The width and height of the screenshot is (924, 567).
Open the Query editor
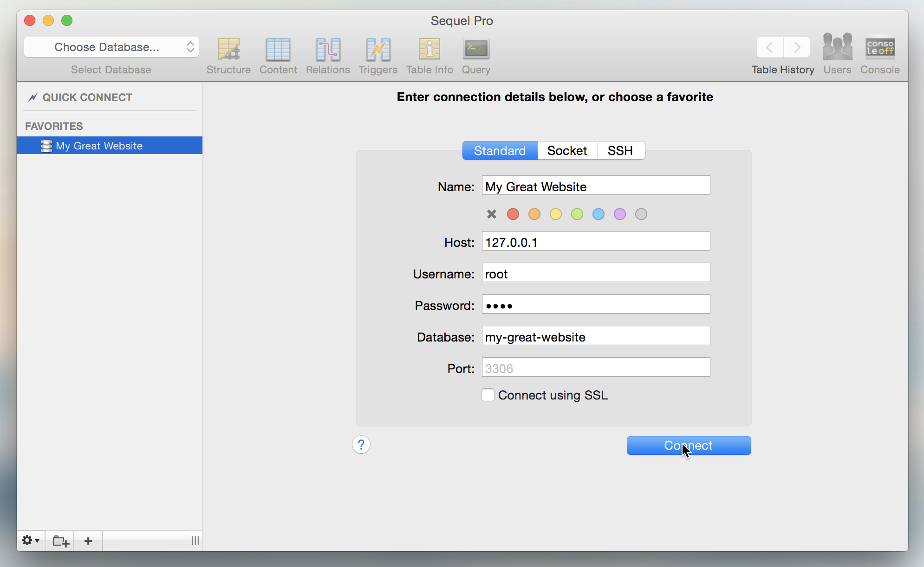[475, 55]
